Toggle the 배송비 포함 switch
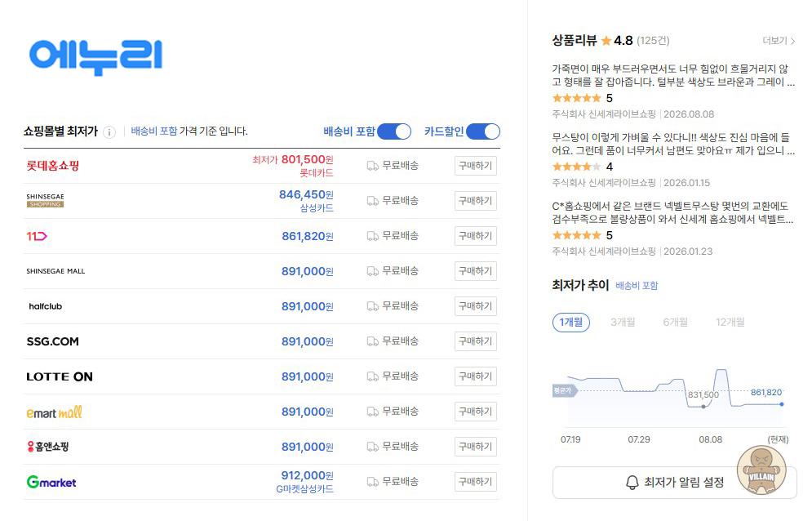The height and width of the screenshot is (521, 812). pos(394,131)
